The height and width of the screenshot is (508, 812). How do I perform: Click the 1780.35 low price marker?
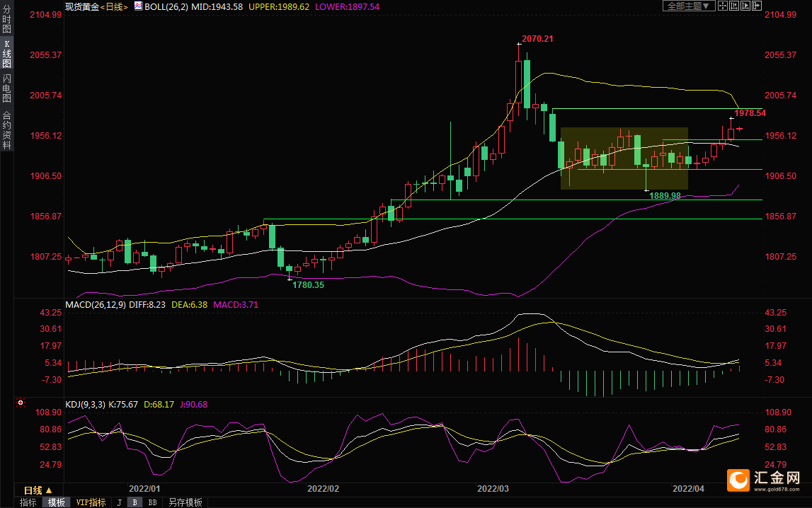click(x=308, y=285)
